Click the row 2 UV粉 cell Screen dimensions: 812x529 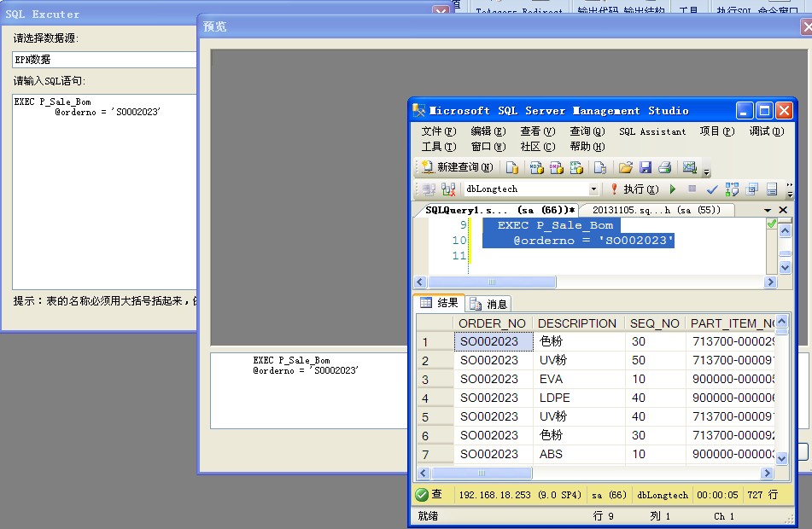click(579, 360)
